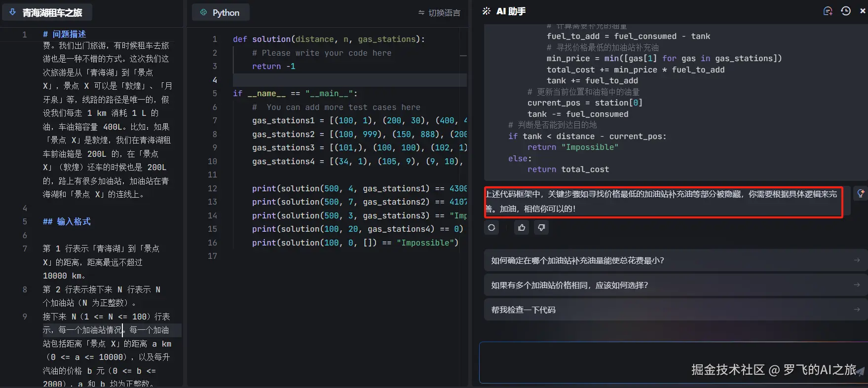The width and height of the screenshot is (868, 388).
Task: Like the AI response with thumbs up
Action: coord(522,227)
